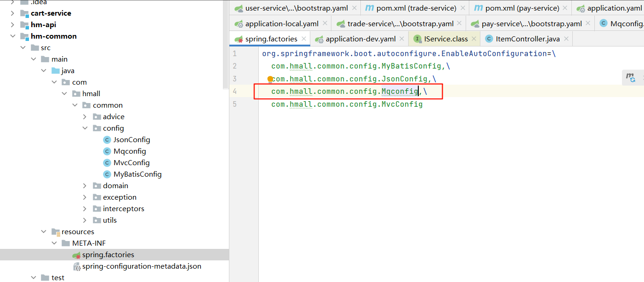Click line number 5 in the gutter
The image size is (644, 282).
click(234, 104)
